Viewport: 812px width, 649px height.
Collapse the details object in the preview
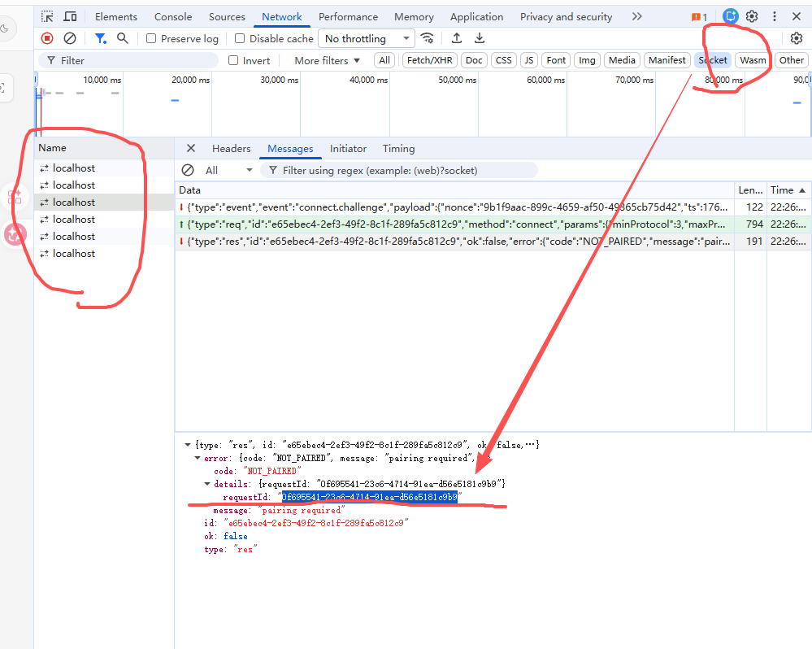click(x=207, y=484)
